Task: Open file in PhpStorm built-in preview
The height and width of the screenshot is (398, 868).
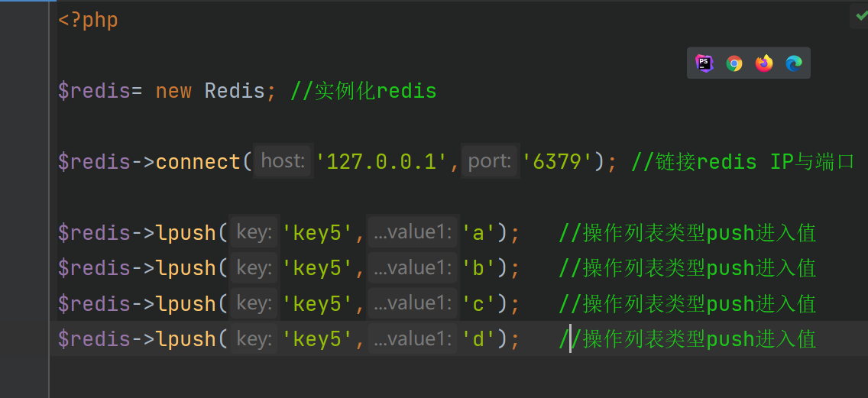Action: pos(704,63)
